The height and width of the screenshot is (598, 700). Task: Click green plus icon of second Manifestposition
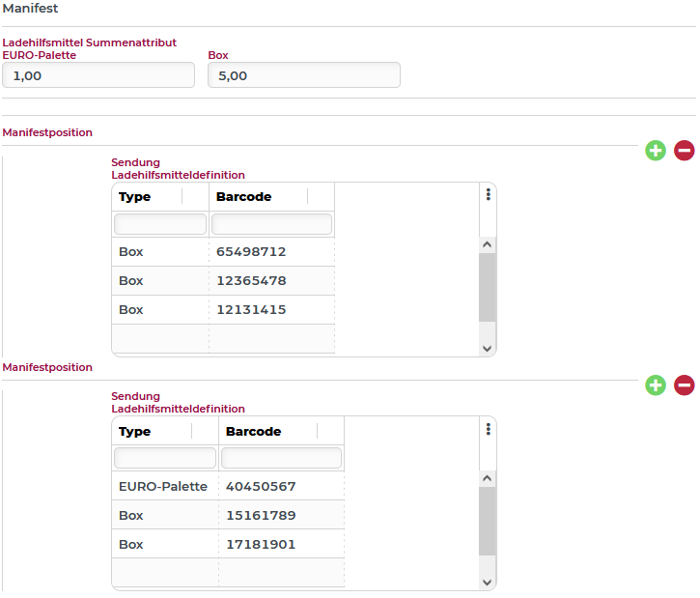click(656, 385)
